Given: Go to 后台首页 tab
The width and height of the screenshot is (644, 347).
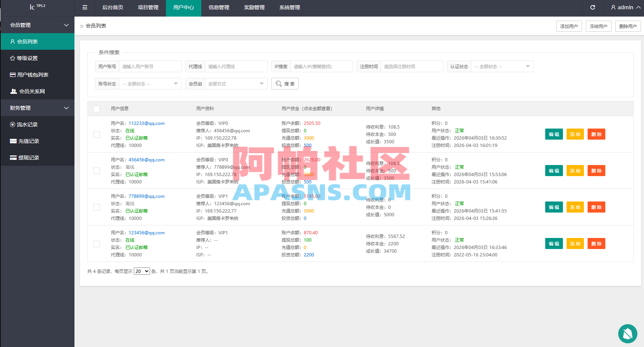Looking at the screenshot, I should coord(113,7).
